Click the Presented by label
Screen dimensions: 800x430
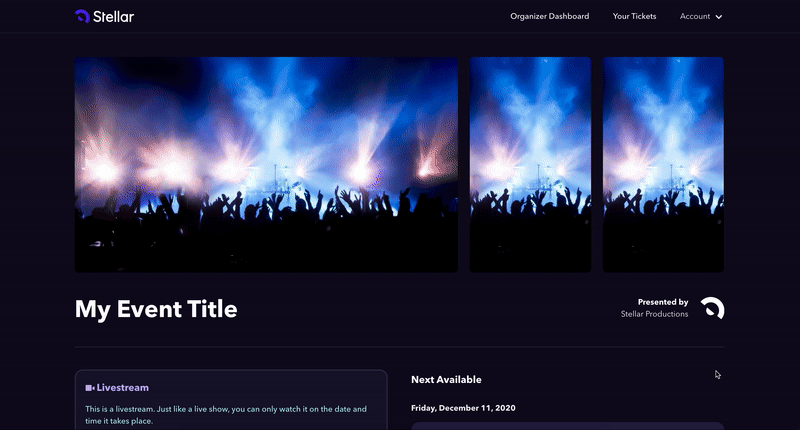coord(663,302)
